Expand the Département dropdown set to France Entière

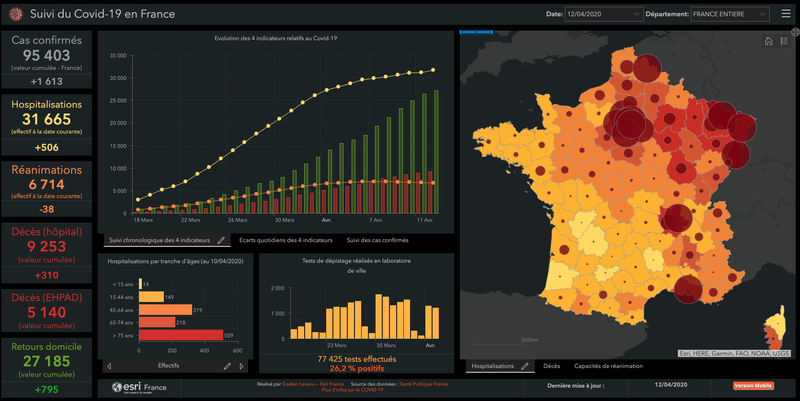728,14
